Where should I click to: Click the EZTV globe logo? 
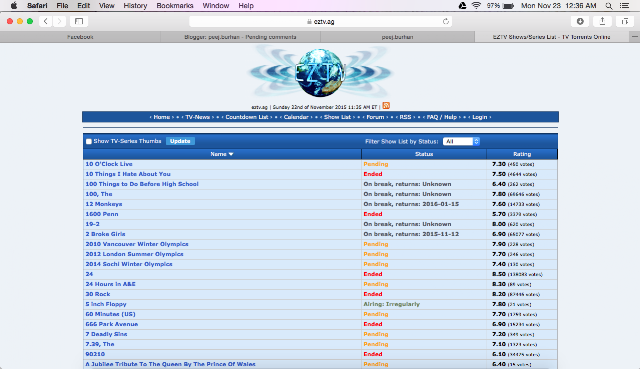pos(320,73)
